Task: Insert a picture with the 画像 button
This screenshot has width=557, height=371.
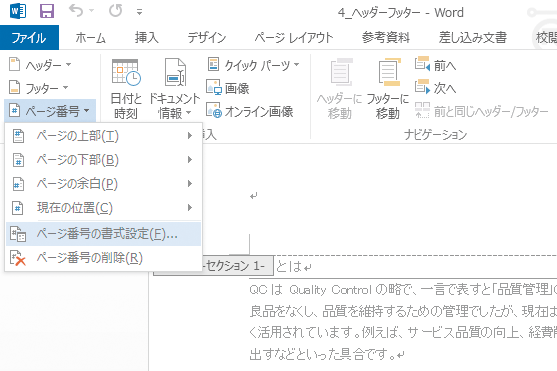Action: click(228, 88)
